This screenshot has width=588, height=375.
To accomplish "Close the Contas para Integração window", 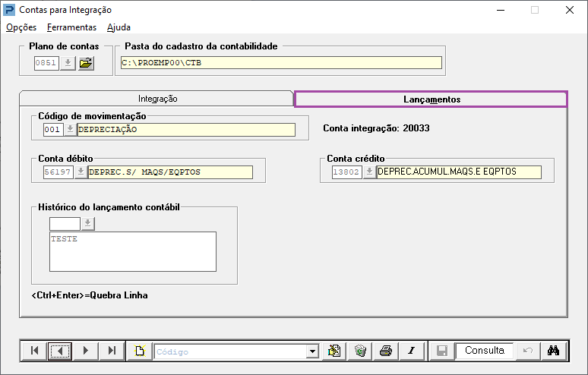I will pos(570,10).
